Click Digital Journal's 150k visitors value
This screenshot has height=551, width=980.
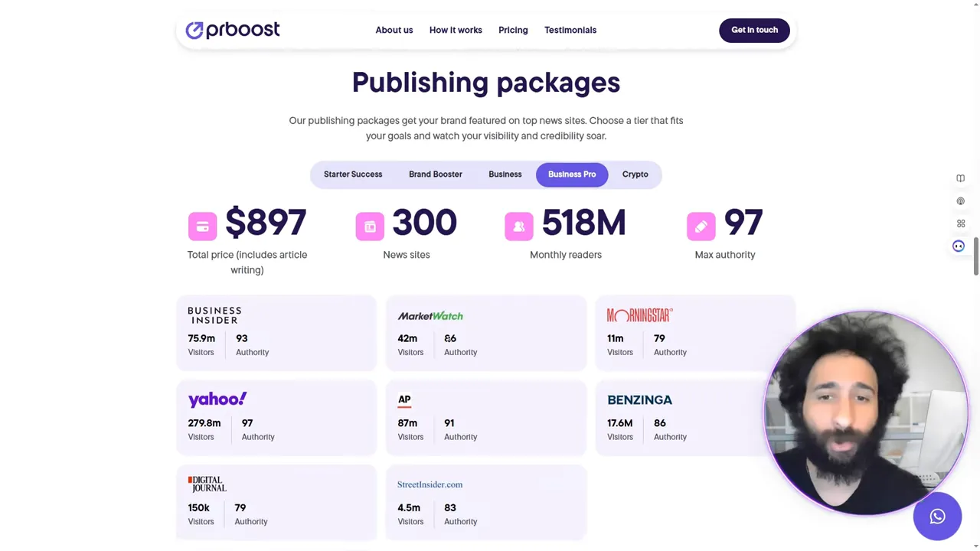(x=199, y=507)
